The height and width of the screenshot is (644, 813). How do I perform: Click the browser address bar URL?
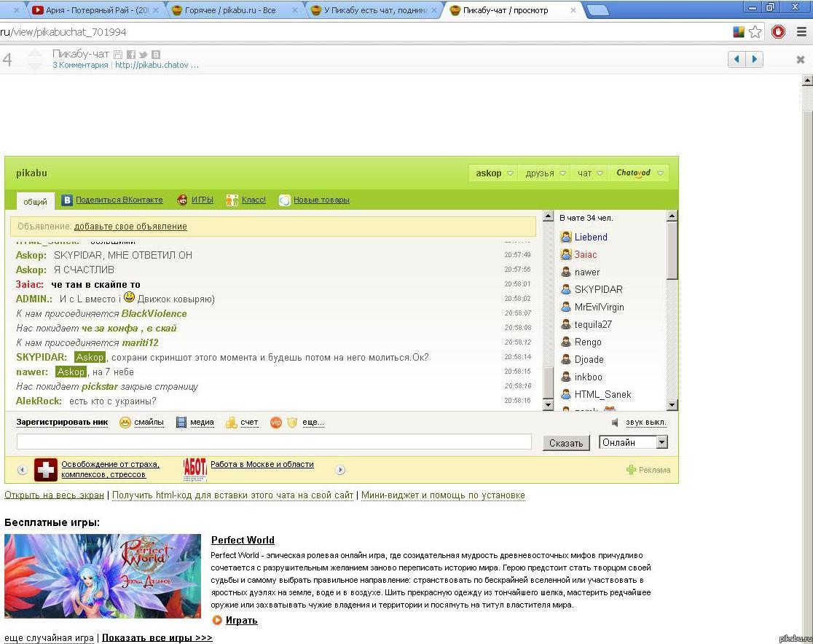(x=63, y=32)
